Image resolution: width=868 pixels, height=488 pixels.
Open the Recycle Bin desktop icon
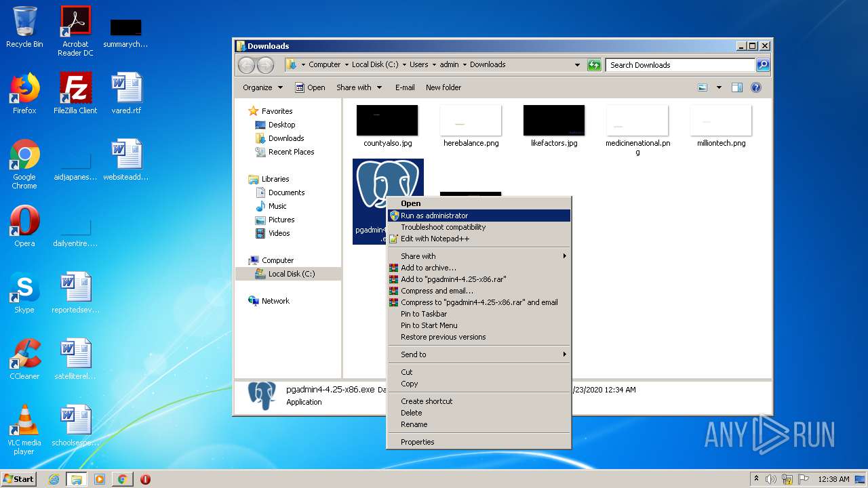[24, 27]
